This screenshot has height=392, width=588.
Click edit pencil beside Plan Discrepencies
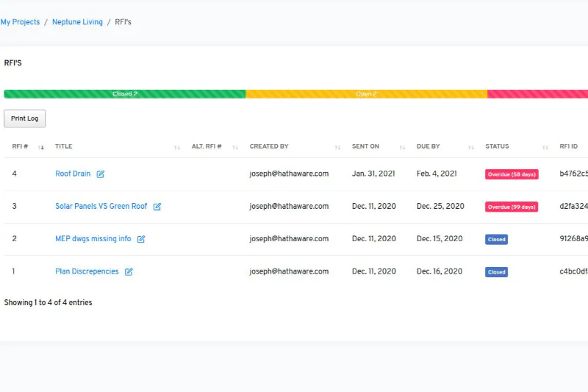click(129, 272)
